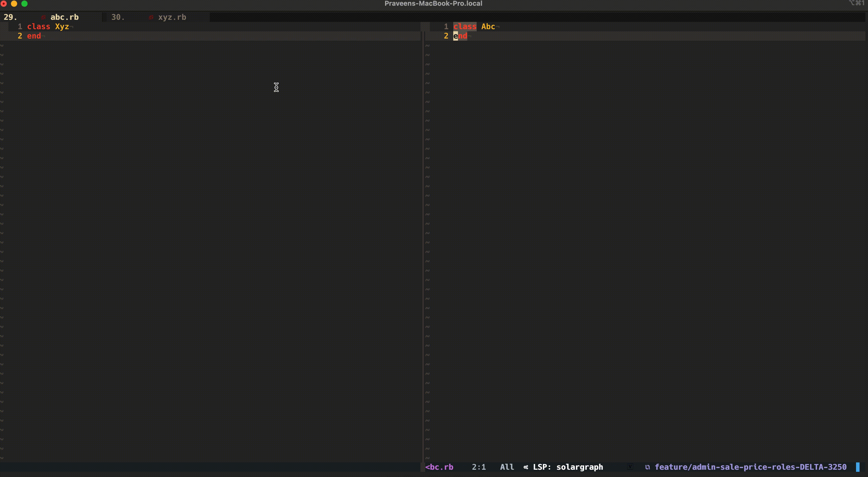
Task: Click the '30.' buffer number in tabline
Action: (x=118, y=17)
